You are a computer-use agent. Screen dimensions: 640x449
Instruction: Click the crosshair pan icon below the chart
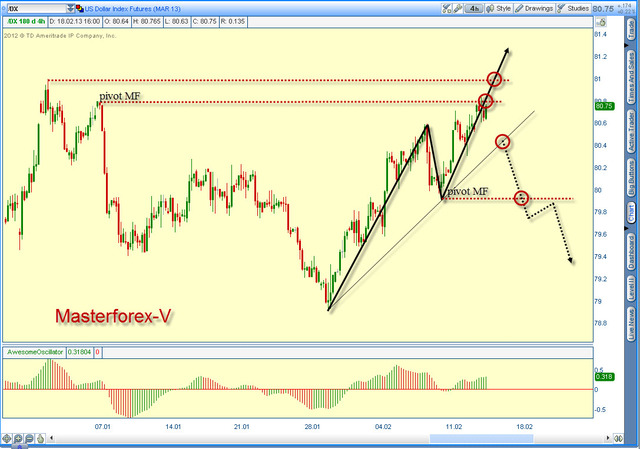pyautogui.click(x=7, y=439)
